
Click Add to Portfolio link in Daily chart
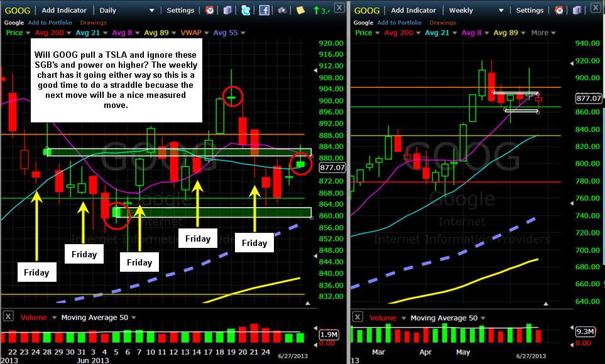(x=50, y=23)
